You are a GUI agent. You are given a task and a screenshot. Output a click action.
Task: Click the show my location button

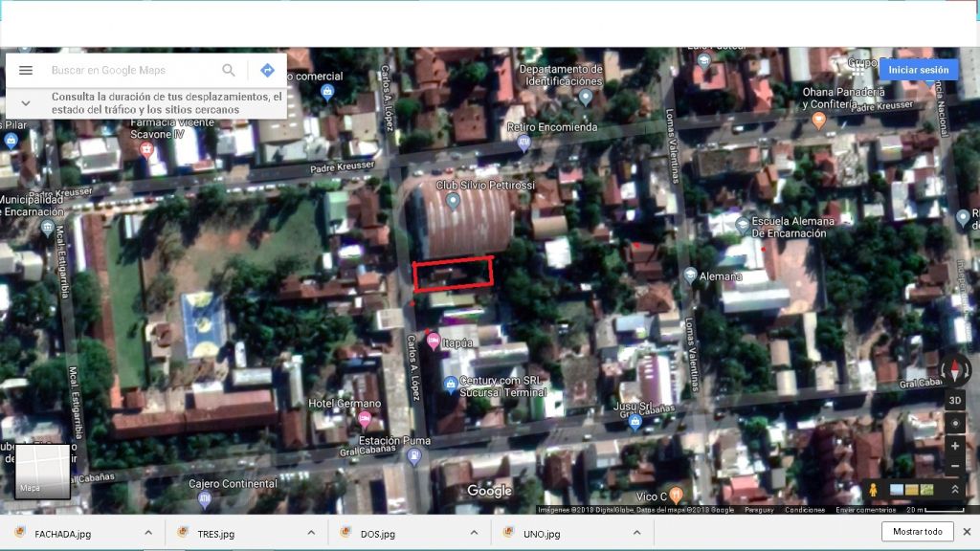coord(954,424)
